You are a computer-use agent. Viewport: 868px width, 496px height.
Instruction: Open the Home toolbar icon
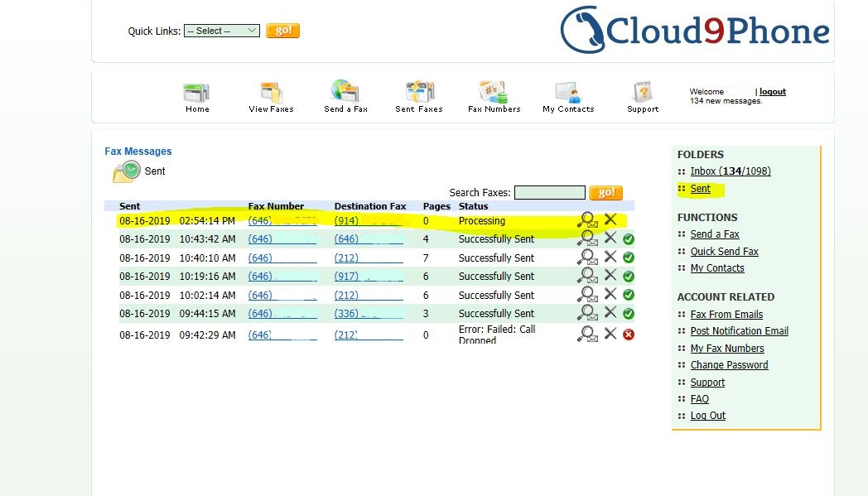click(x=197, y=97)
